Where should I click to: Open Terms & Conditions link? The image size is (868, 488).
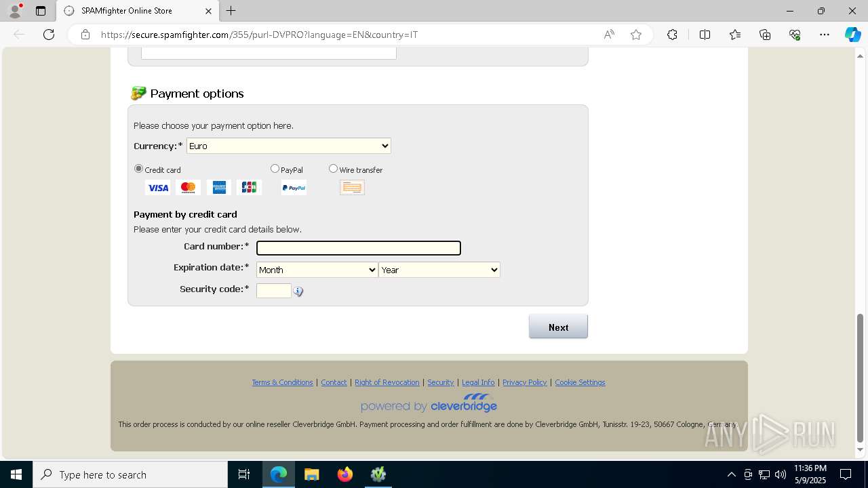tap(282, 382)
